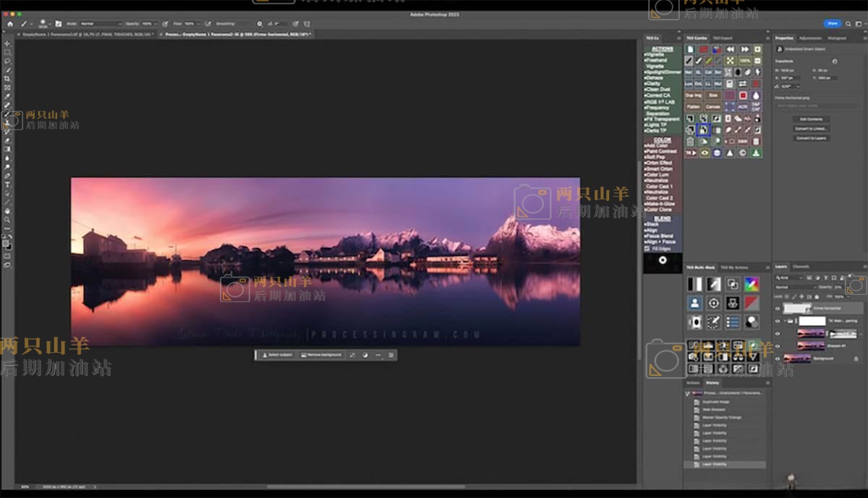Switch to the Channels tab
This screenshot has width=868, height=498.
(801, 266)
